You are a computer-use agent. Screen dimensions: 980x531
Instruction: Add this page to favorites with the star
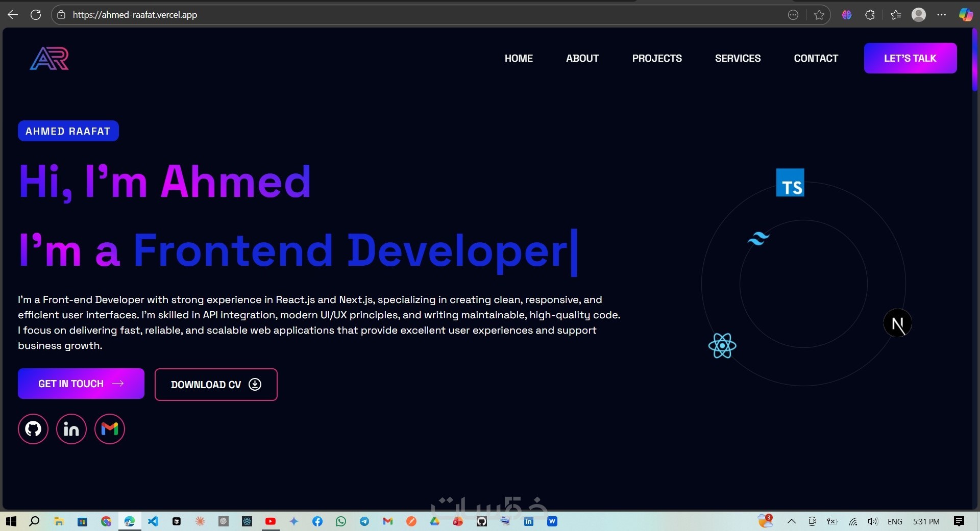click(819, 15)
